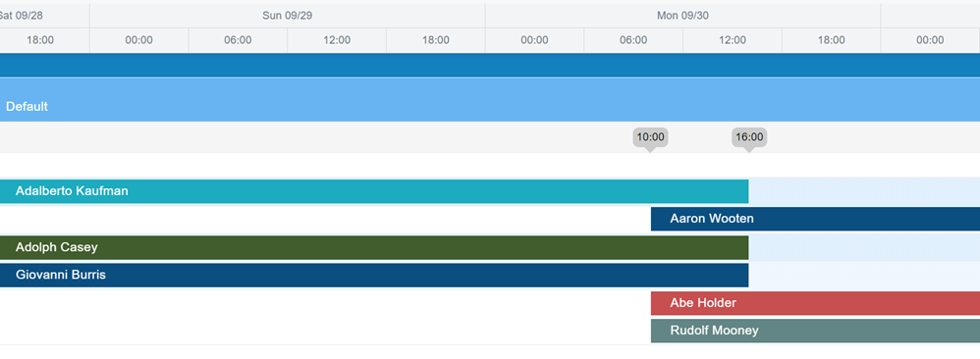Image resolution: width=980 pixels, height=359 pixels.
Task: Select the Adalberto Kaufman shift bar
Action: (374, 191)
